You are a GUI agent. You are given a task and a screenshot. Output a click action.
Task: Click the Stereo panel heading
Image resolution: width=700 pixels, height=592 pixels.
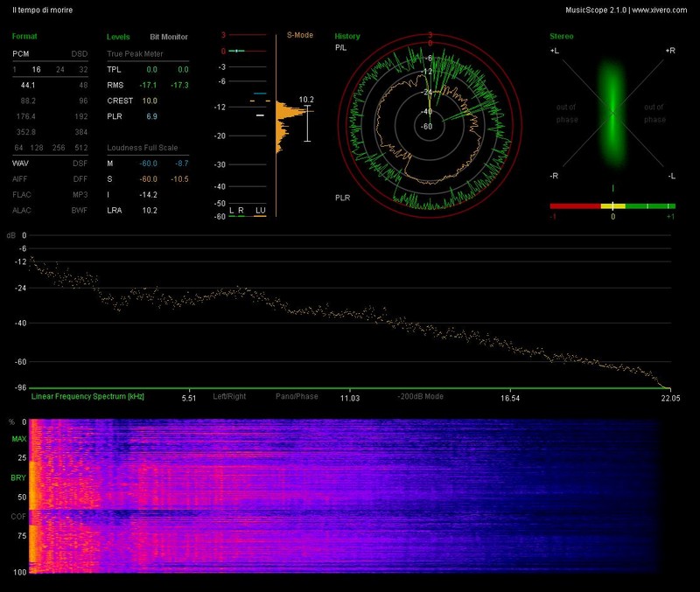point(562,37)
